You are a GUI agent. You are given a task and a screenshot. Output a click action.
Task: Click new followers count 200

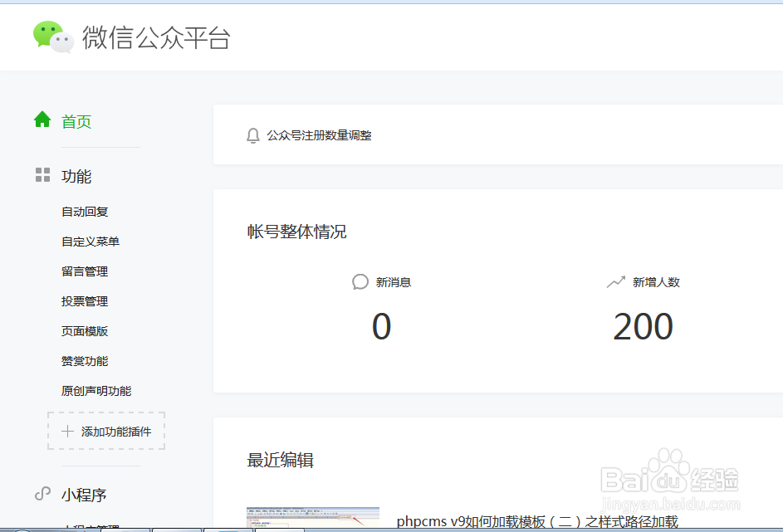pyautogui.click(x=644, y=326)
